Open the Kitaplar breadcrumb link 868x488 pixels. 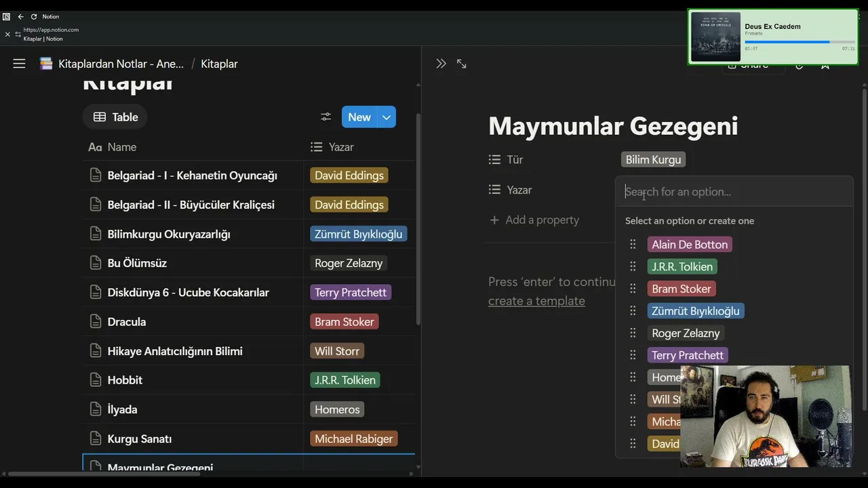[219, 64]
